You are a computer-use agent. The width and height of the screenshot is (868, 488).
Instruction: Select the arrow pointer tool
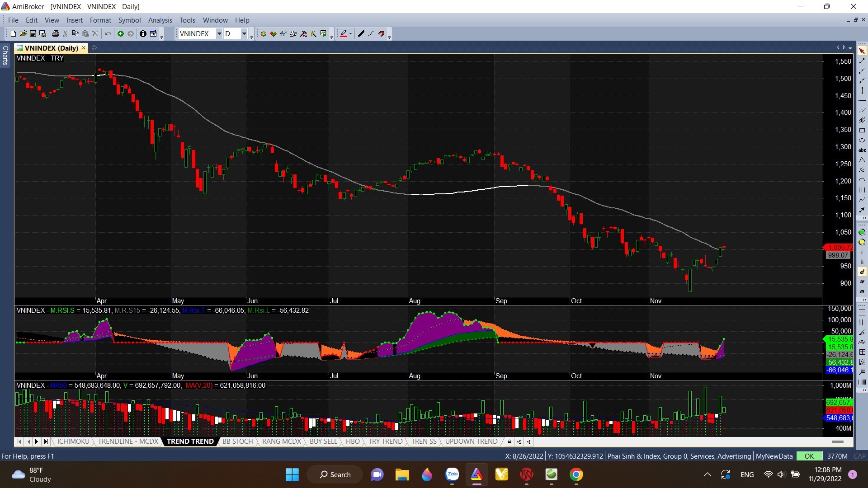(x=862, y=51)
